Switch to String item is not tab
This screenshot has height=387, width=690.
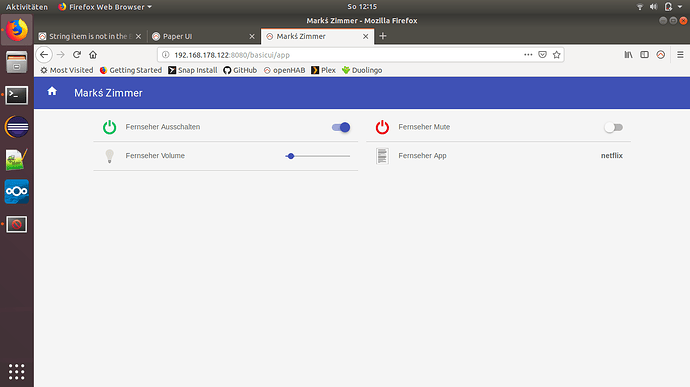pos(90,36)
